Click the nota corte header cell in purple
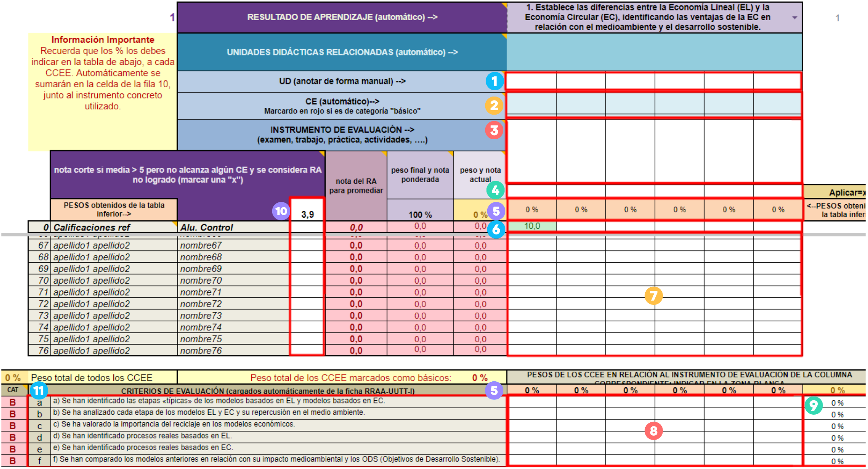 pyautogui.click(x=188, y=175)
